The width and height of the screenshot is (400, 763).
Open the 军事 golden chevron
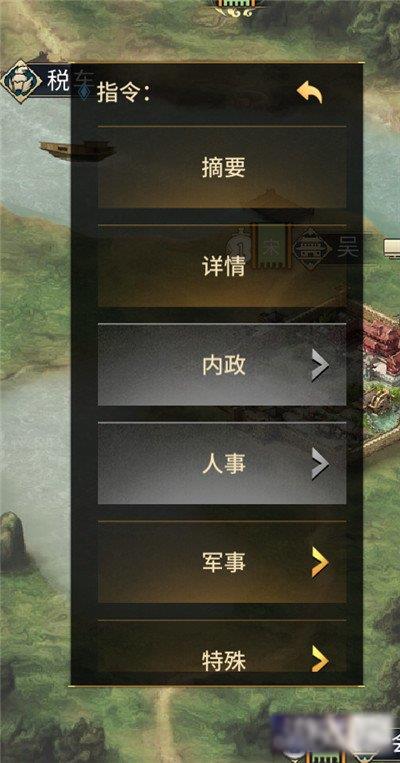pos(320,563)
